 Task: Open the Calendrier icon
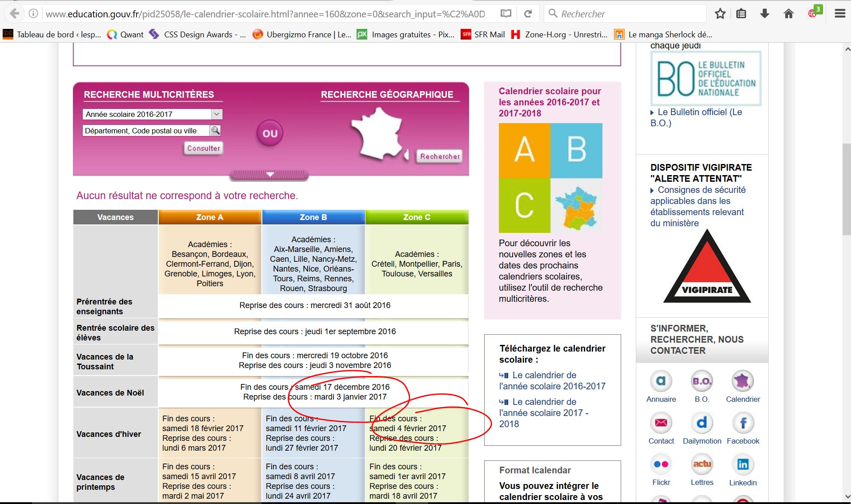743,381
